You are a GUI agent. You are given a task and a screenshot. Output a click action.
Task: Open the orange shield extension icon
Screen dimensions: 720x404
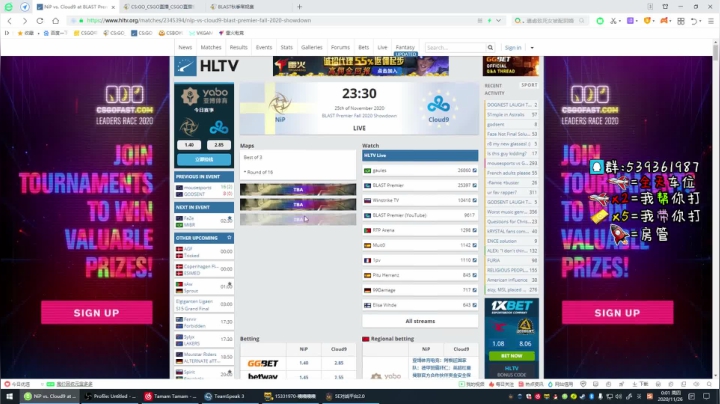click(x=647, y=21)
